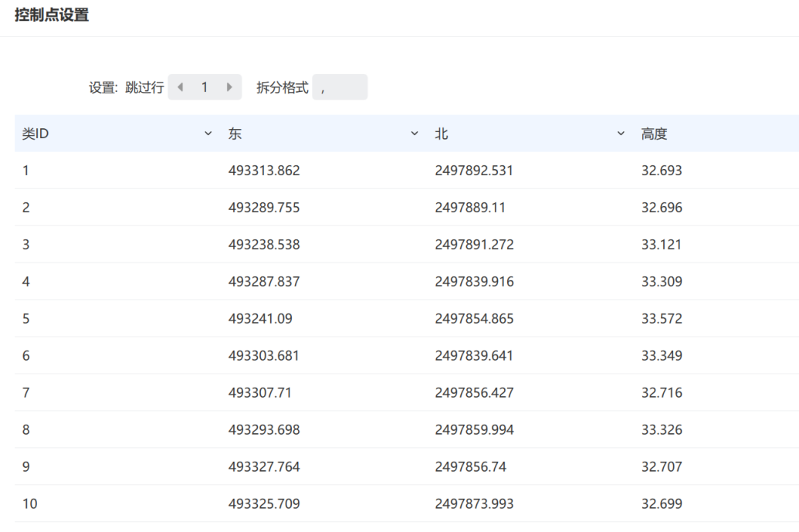The width and height of the screenshot is (799, 532).
Task: Increase skip rows with the right arrow
Action: coord(229,87)
